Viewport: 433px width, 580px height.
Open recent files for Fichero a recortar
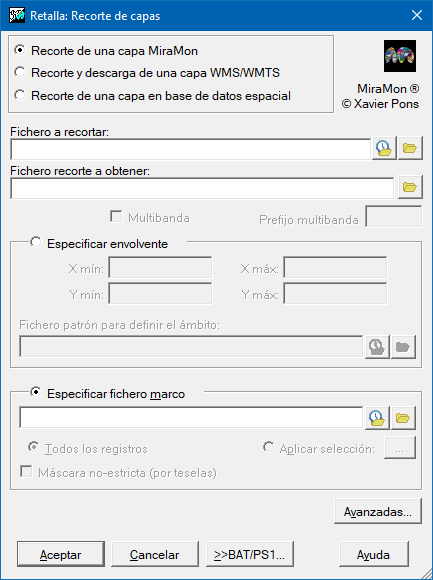click(384, 148)
